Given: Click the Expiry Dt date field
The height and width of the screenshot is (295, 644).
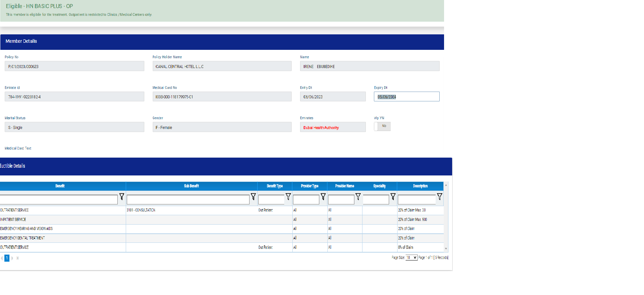Looking at the screenshot, I should tap(406, 97).
